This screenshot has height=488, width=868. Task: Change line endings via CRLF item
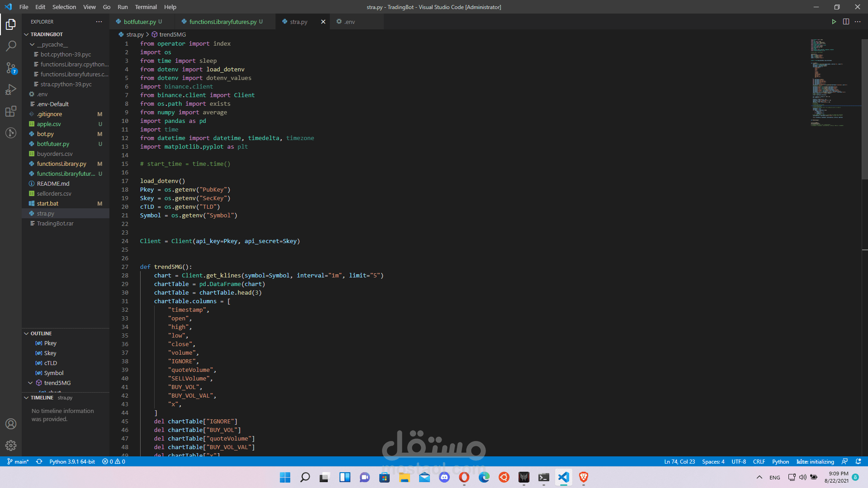[759, 461]
